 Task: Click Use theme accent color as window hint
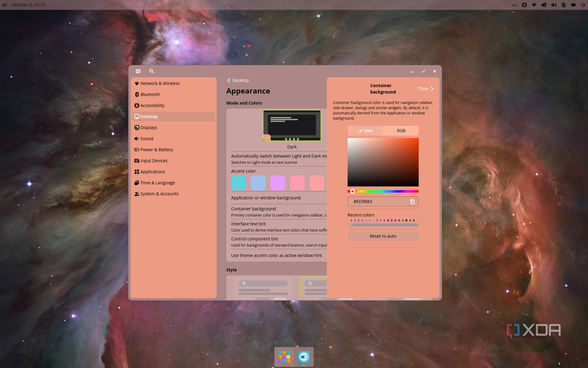[x=279, y=256]
